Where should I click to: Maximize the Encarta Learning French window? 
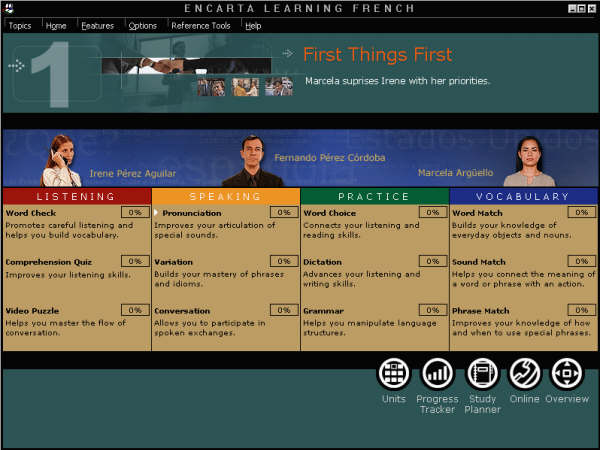pos(581,8)
